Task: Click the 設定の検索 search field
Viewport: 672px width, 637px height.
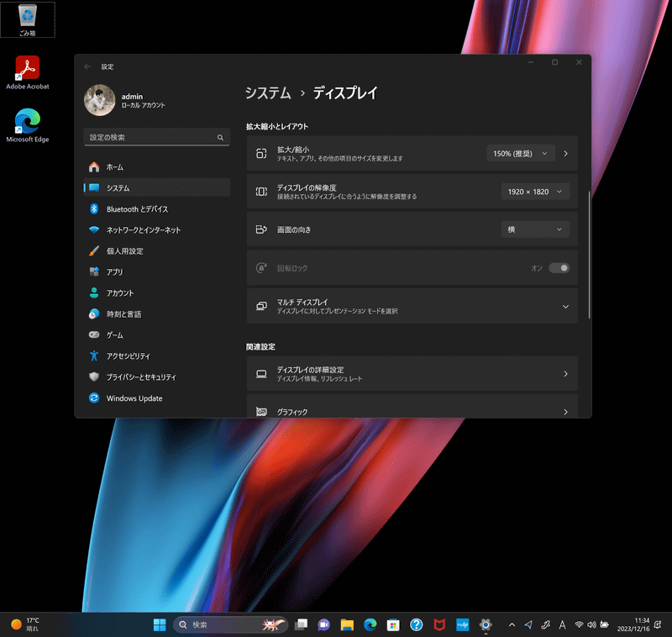Action: (156, 136)
